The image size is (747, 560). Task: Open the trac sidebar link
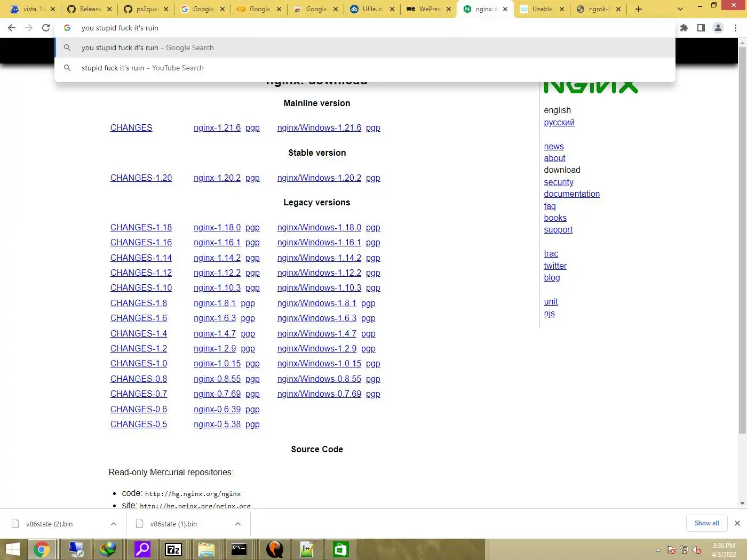point(551,253)
